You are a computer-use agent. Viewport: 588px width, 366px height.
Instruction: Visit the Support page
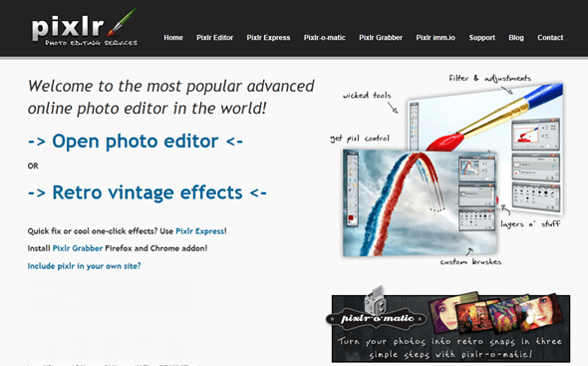482,38
